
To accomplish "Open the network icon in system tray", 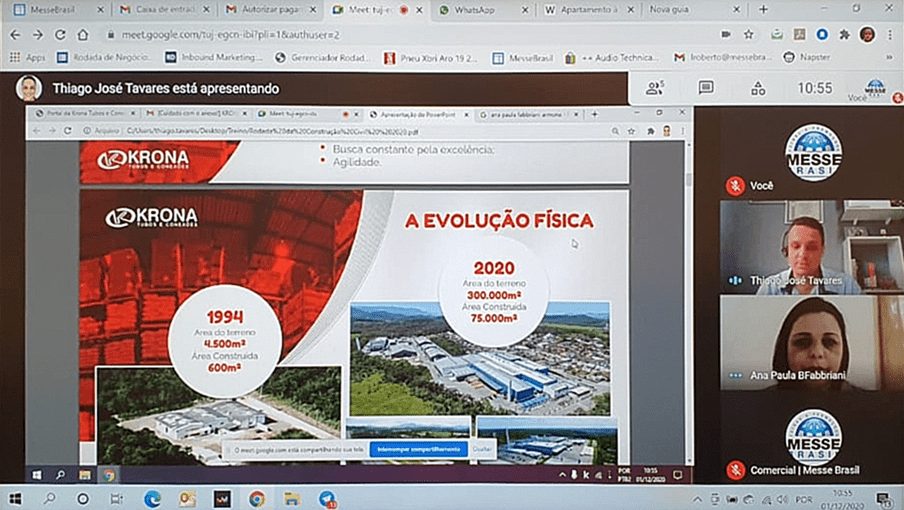I will pyautogui.click(x=766, y=500).
